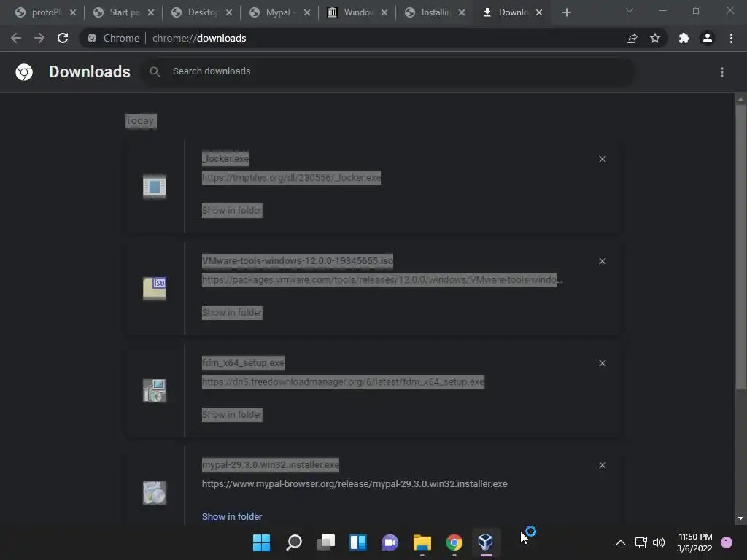Click the VMware tools iso file icon
This screenshot has height=560, width=747.
155,289
